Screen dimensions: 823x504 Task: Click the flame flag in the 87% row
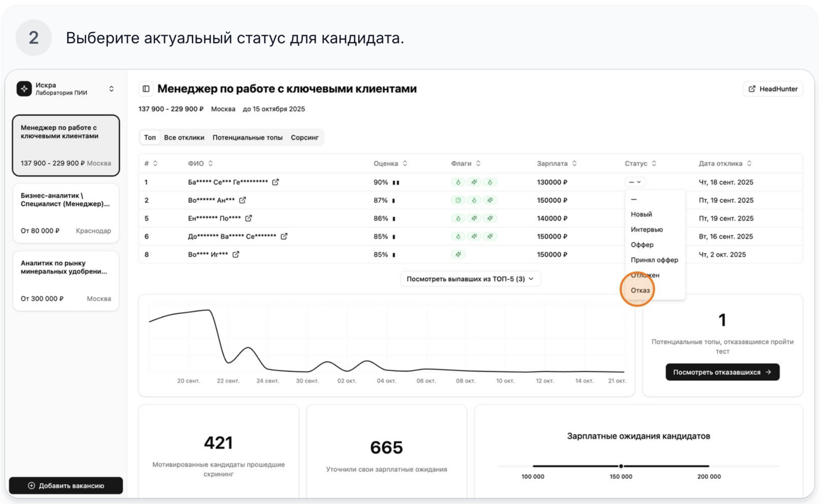pos(474,200)
